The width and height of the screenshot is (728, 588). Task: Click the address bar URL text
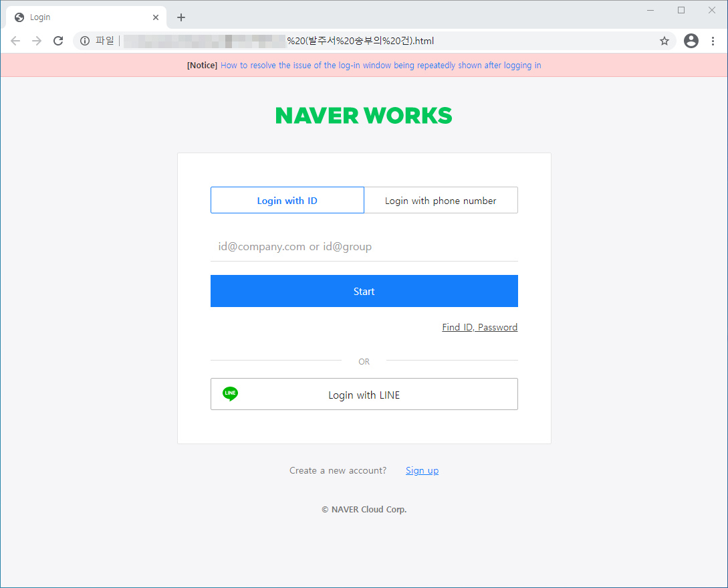pos(360,41)
